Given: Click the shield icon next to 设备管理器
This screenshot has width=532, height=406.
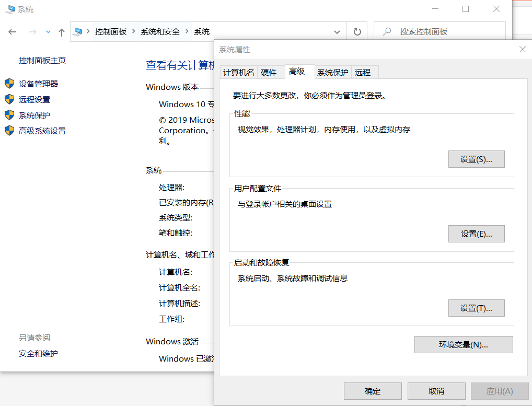Looking at the screenshot, I should click(9, 84).
